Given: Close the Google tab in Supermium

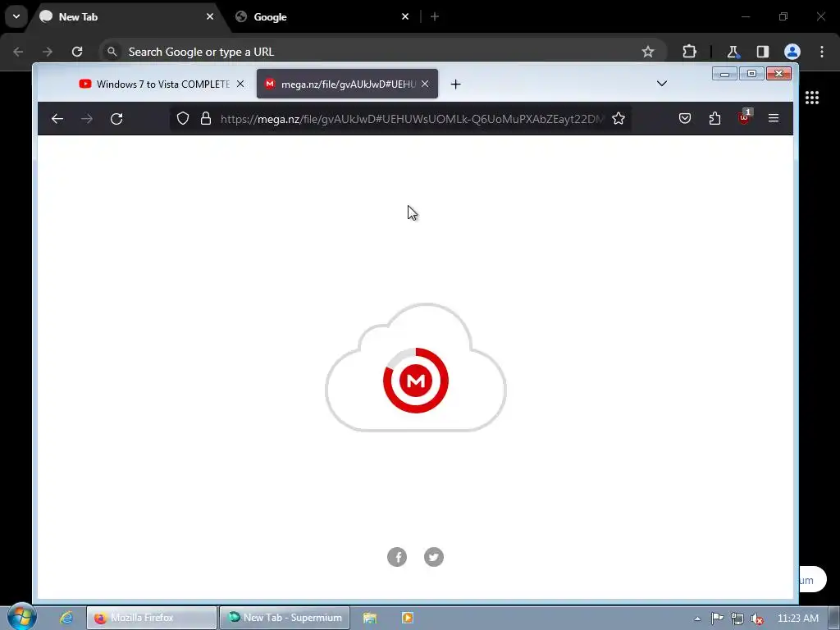Looking at the screenshot, I should [405, 16].
